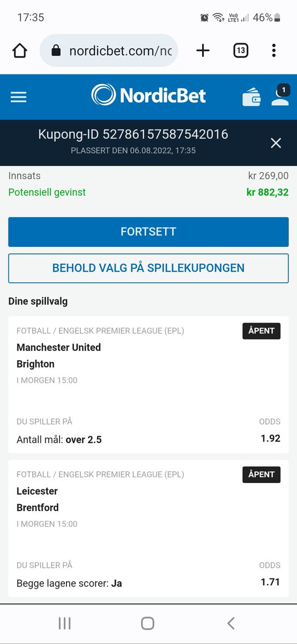Screen dimensions: 297x644
Task: Close the Kupong-ID confirmation panel
Action: pyautogui.click(x=276, y=143)
